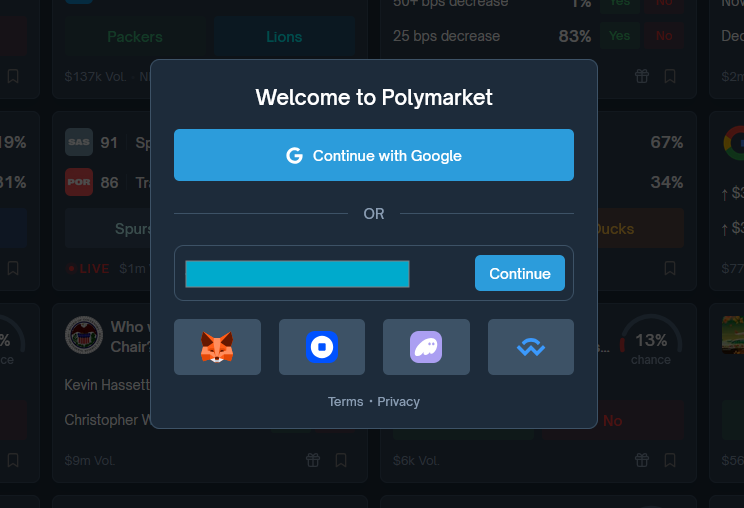This screenshot has width=744, height=508.
Task: Open the WalletConnect login option
Action: tap(530, 347)
